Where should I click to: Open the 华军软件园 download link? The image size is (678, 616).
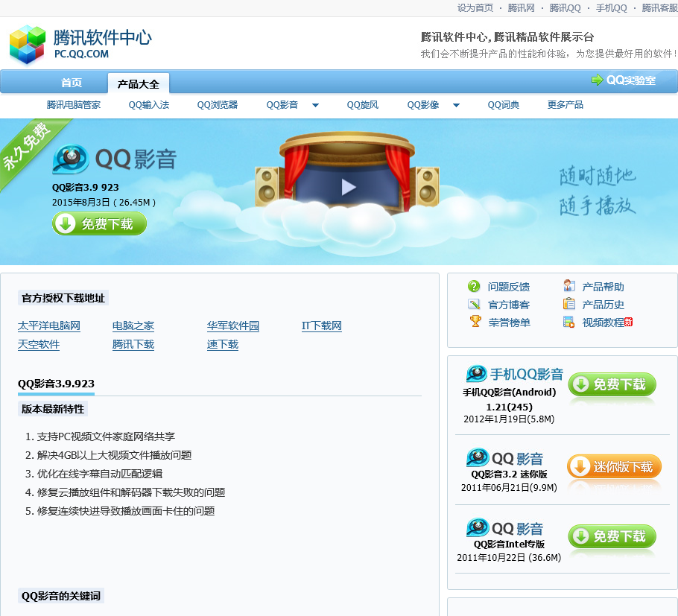(x=233, y=326)
